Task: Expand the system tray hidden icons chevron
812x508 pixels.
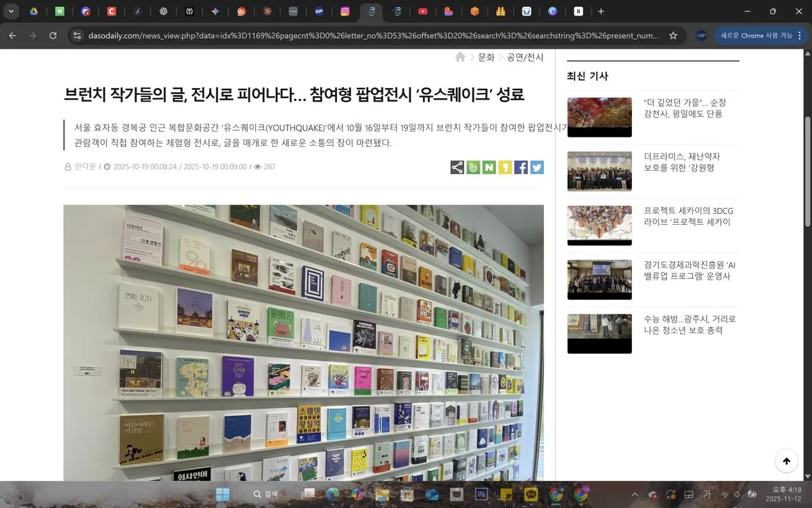Action: click(635, 494)
